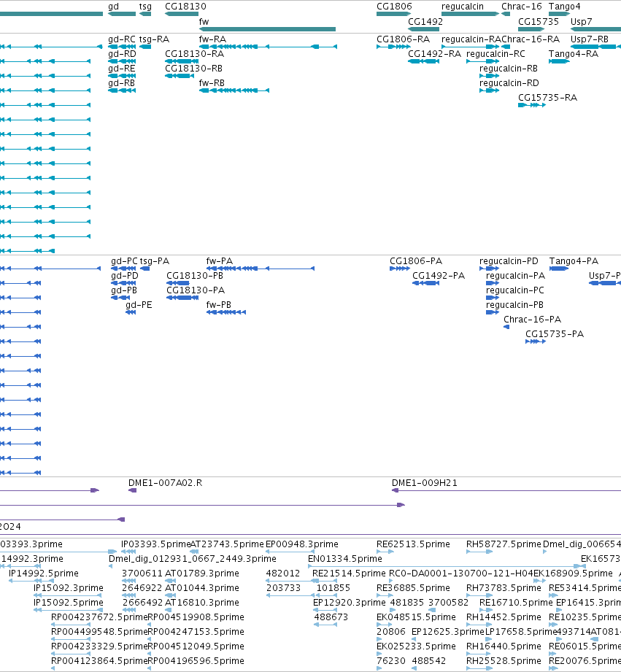Select the CG15735-RA transcript
This screenshot has height=672, width=621.
tap(532, 105)
